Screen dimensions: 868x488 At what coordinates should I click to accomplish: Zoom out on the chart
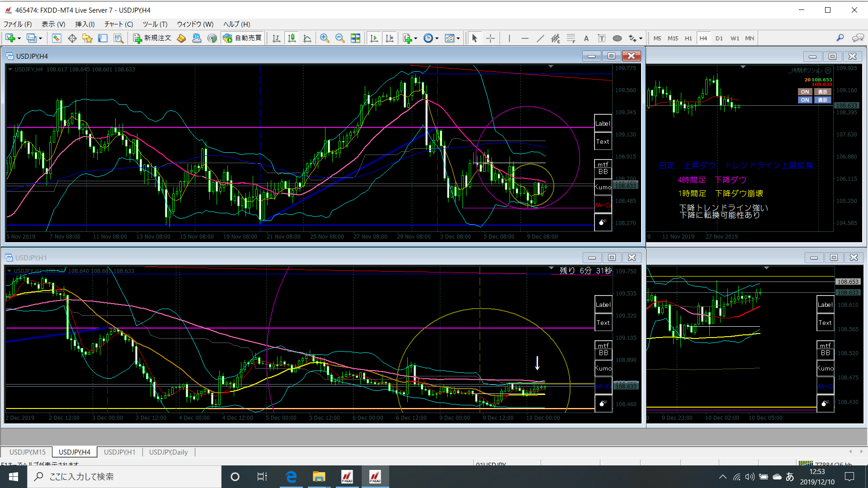pyautogui.click(x=340, y=38)
